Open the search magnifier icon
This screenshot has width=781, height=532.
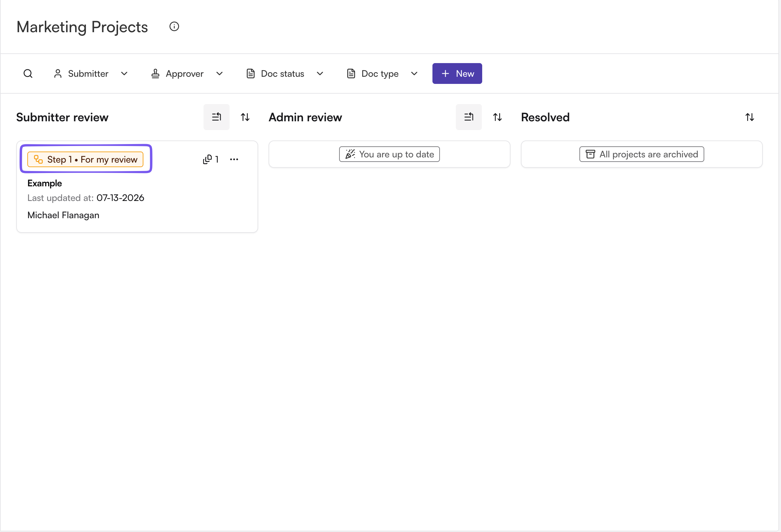[28, 73]
